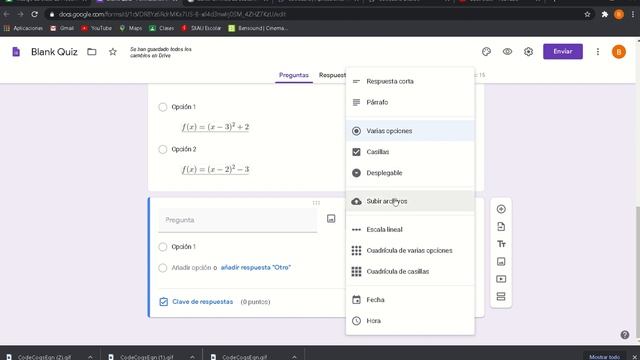Open the Google account avatar
The height and width of the screenshot is (360, 640).
coord(619,52)
